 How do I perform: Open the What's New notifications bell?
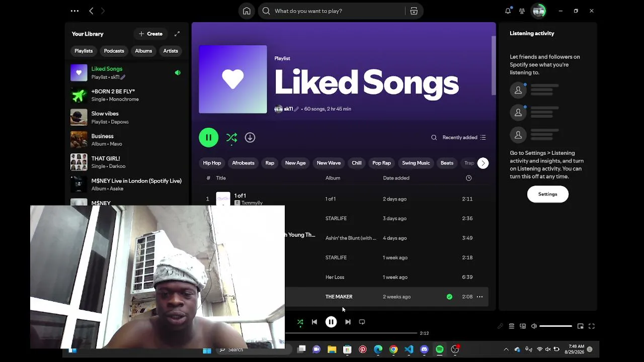(x=508, y=11)
